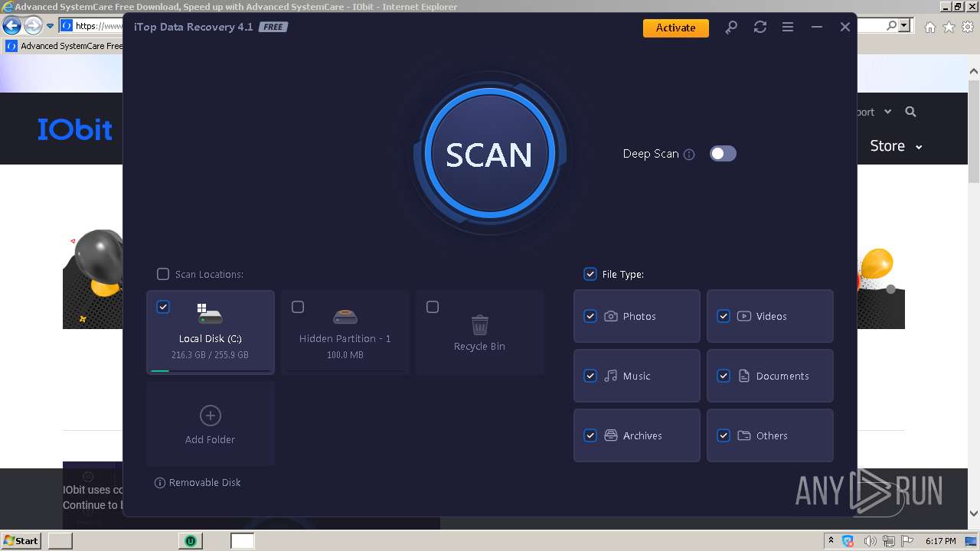Click Local Disk usage bar
Image resolution: width=980 pixels, height=551 pixels.
[211, 370]
